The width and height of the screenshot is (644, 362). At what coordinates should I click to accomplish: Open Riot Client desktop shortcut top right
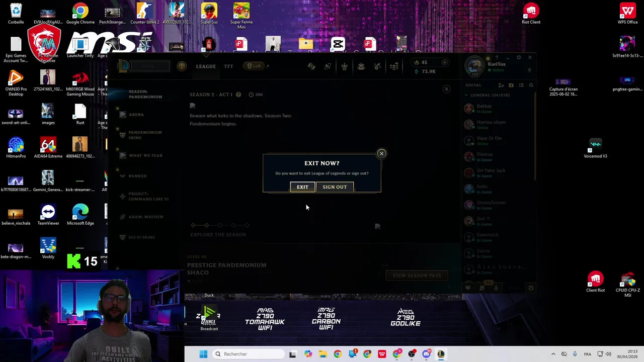(531, 14)
